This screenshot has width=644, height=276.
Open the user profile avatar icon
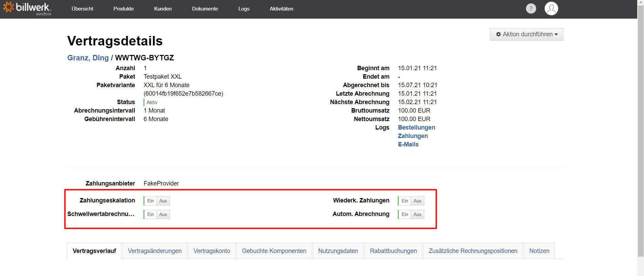click(551, 8)
